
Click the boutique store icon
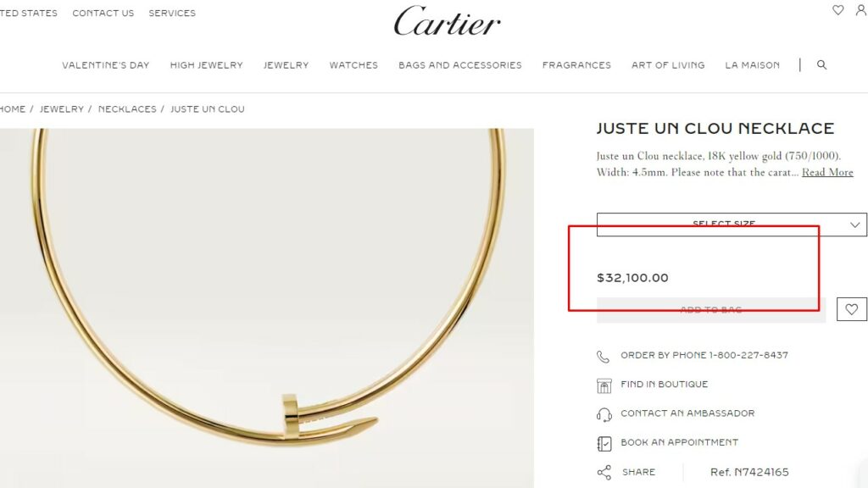click(x=604, y=385)
